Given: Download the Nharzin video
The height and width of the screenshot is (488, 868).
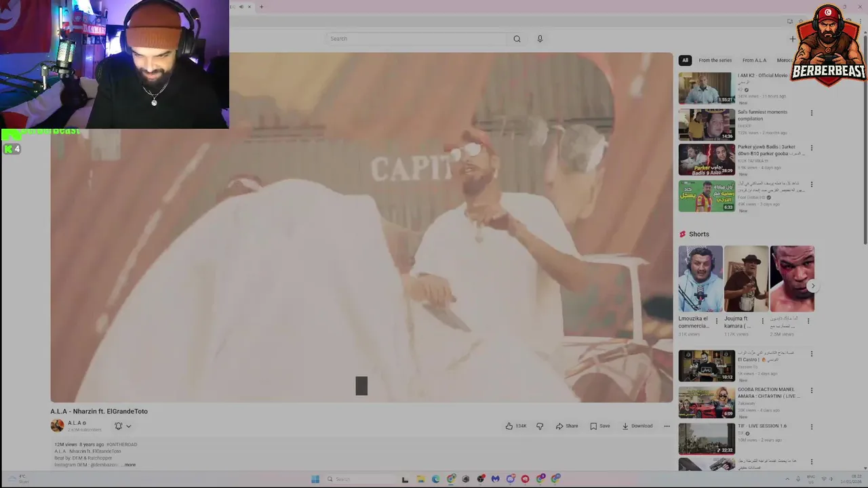Looking at the screenshot, I should pos(637,426).
